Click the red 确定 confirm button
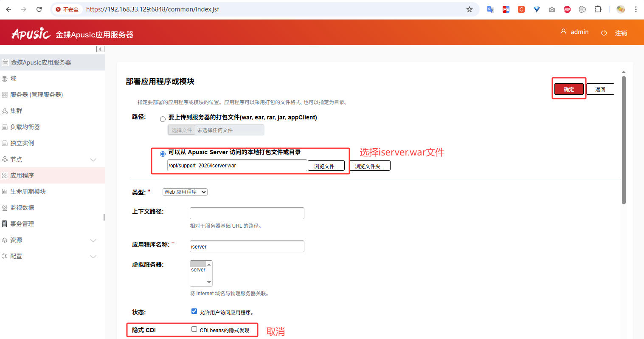This screenshot has width=644, height=339. click(x=569, y=89)
